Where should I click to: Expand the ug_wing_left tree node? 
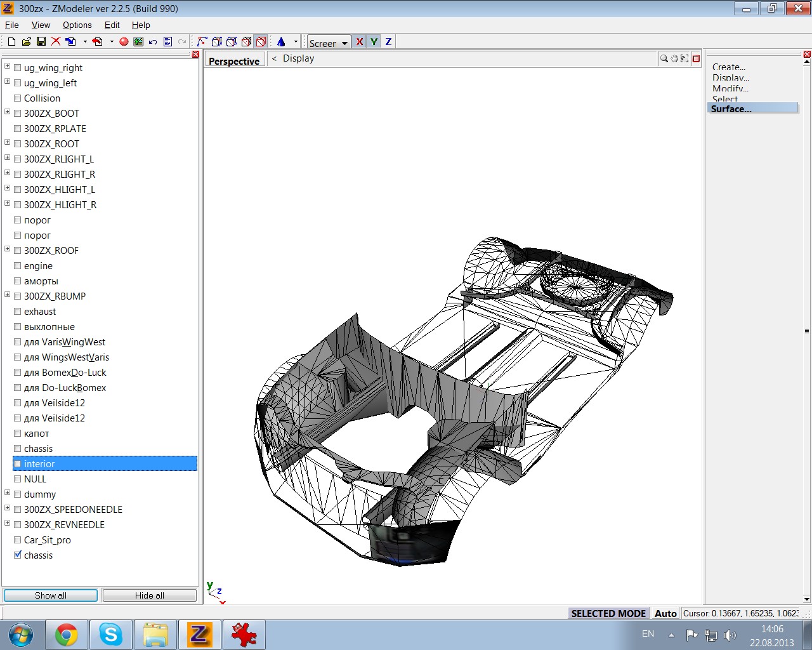pos(8,81)
